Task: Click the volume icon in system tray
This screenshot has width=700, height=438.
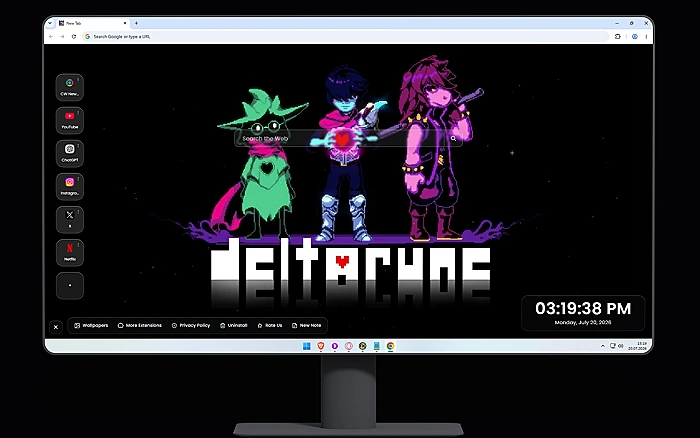Action: point(621,346)
